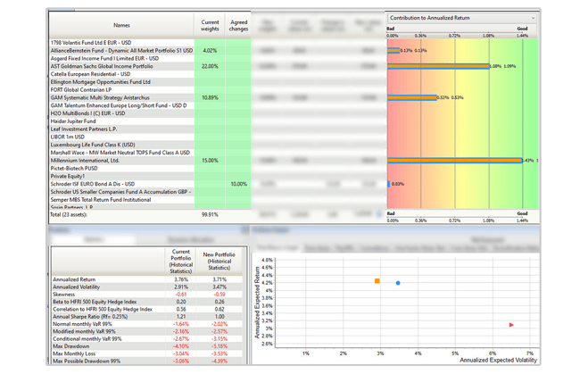588x374 pixels.
Task: Select Schroder US Smaller Companies Fund row
Action: [120, 192]
